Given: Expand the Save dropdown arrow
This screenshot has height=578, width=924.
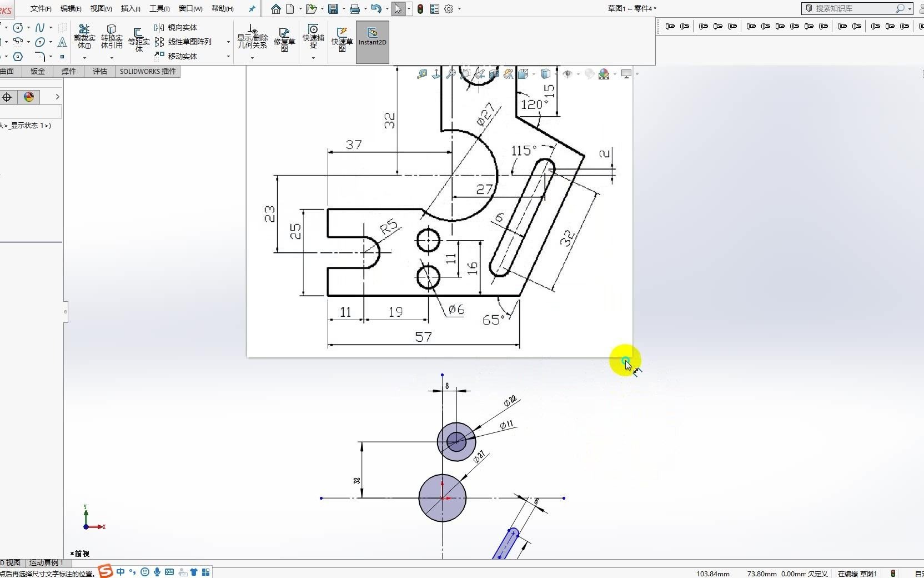Looking at the screenshot, I should point(344,9).
